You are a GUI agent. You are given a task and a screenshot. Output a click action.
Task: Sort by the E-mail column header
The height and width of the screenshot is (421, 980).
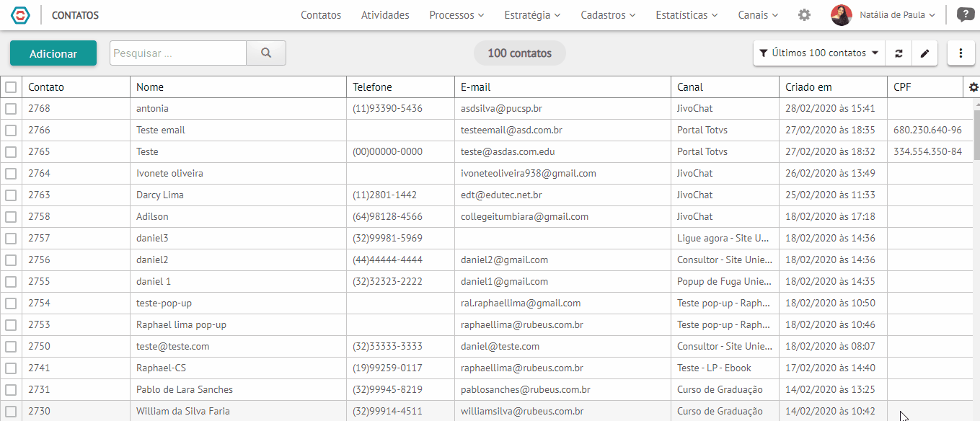tap(563, 87)
